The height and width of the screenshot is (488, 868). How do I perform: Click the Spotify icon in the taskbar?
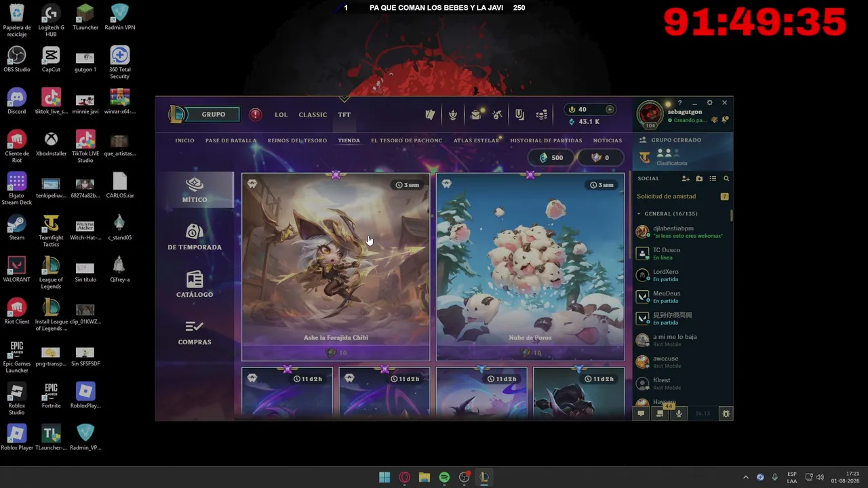click(x=444, y=477)
